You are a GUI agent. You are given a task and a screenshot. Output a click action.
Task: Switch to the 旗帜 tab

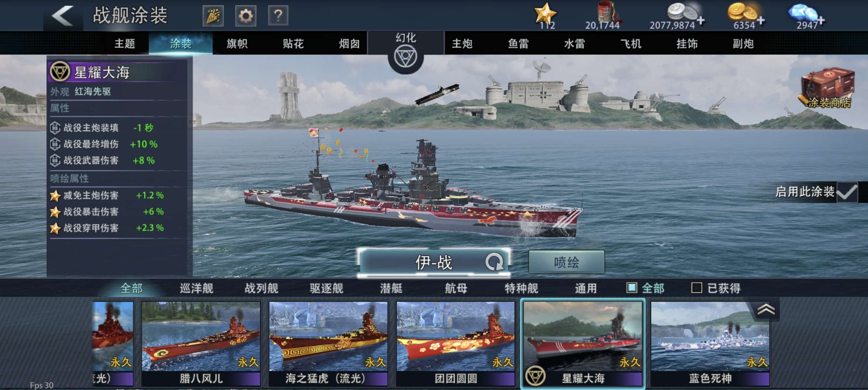(237, 43)
